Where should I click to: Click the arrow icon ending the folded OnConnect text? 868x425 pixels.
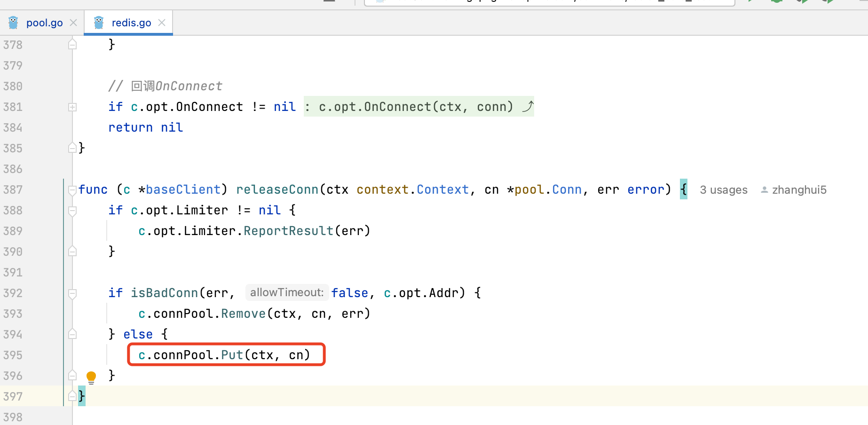[x=528, y=107]
